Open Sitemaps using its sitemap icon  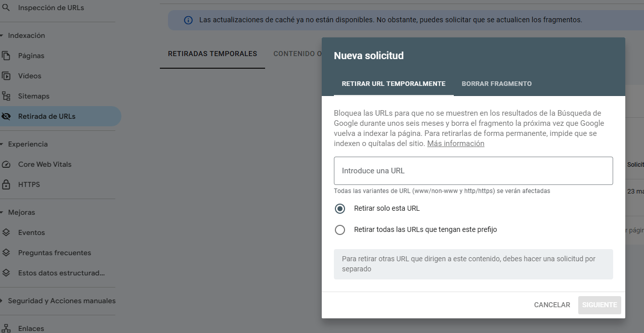(9, 96)
